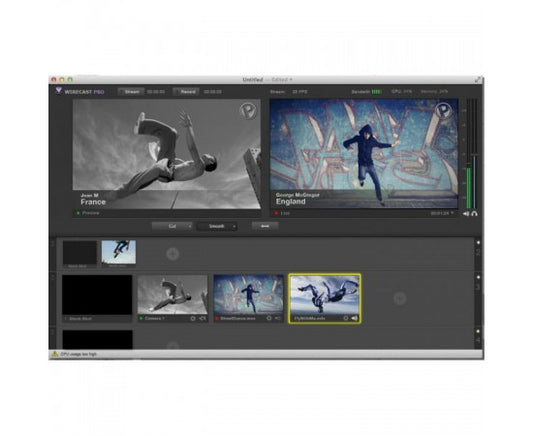Click the CPU usage readout

coord(401,91)
